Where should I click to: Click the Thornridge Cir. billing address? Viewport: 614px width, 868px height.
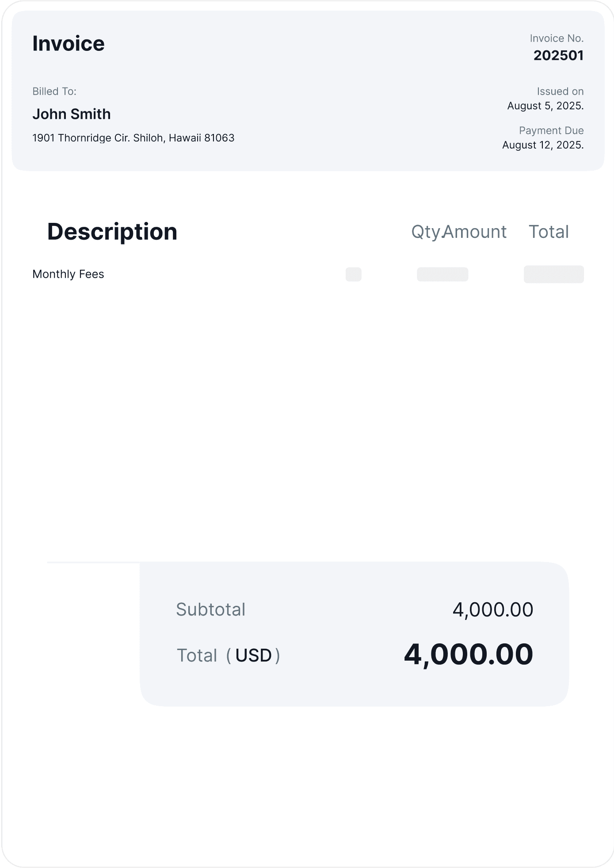click(133, 138)
